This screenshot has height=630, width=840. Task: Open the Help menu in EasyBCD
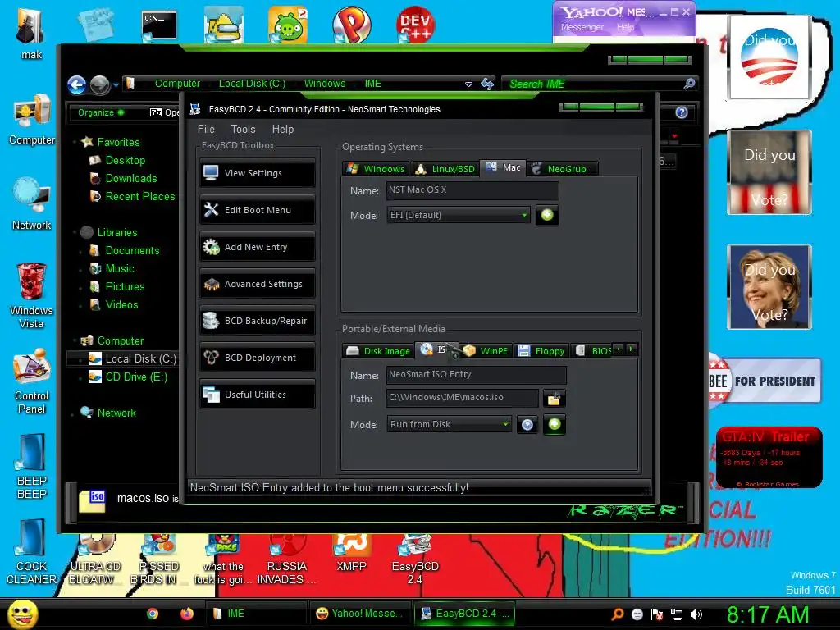tap(283, 129)
